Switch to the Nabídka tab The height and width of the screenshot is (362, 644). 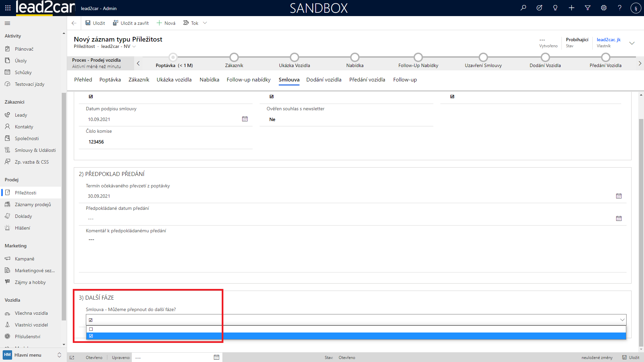coord(209,80)
